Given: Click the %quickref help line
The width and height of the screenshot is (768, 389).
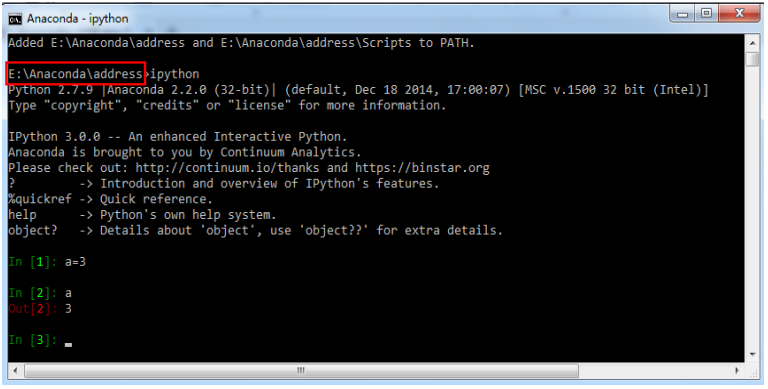Looking at the screenshot, I should [x=110, y=199].
